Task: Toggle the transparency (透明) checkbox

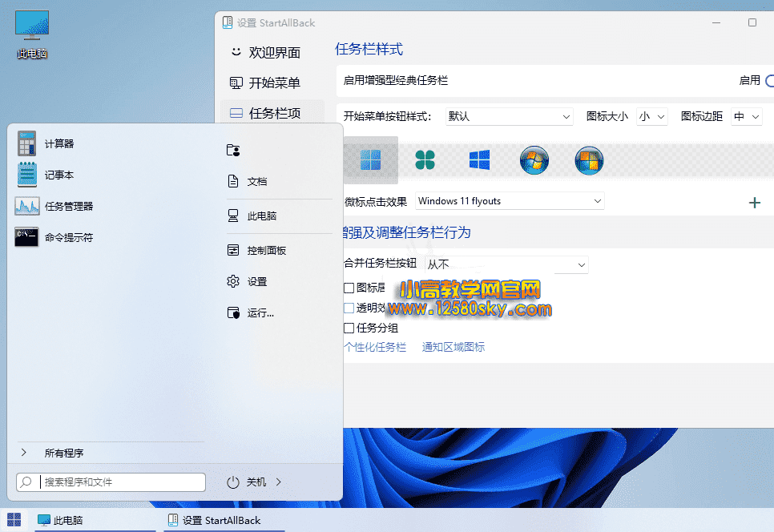Action: click(x=349, y=308)
